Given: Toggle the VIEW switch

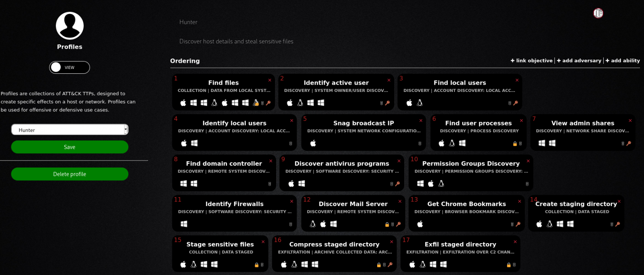Looking at the screenshot, I should tap(69, 67).
